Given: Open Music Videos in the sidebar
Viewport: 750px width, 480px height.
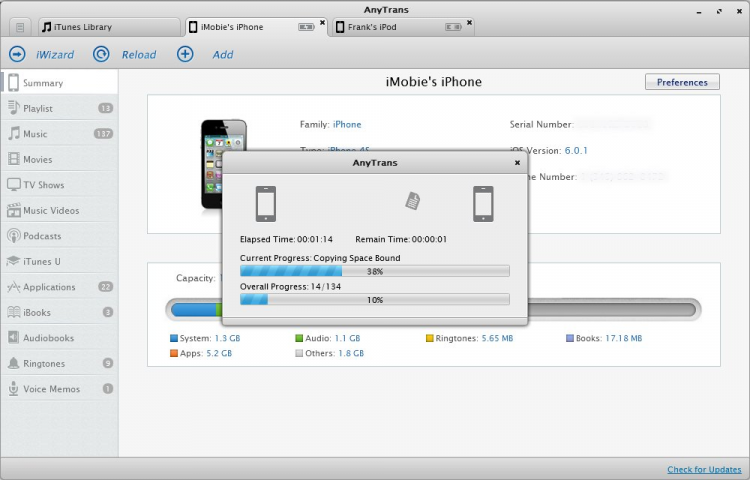Looking at the screenshot, I should [59, 210].
